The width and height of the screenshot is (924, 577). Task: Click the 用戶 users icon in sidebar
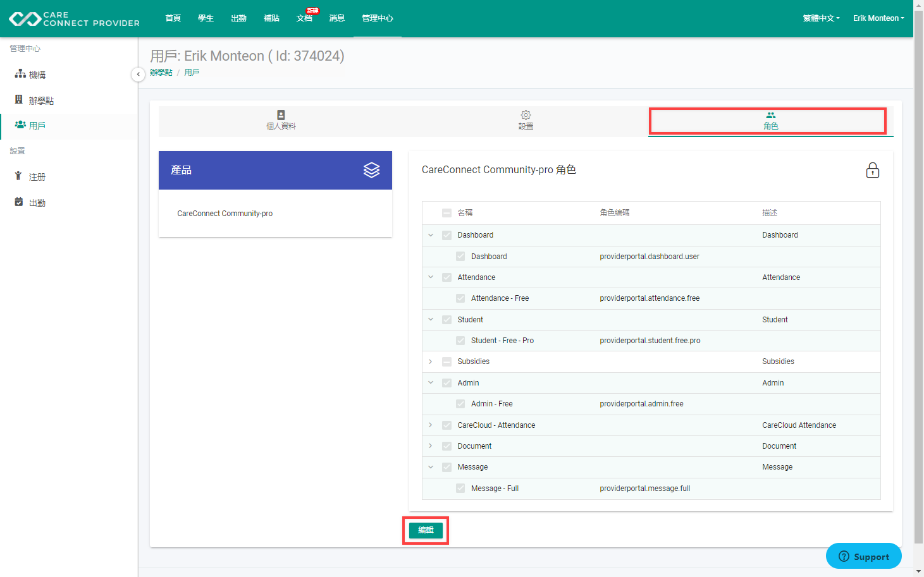point(20,125)
